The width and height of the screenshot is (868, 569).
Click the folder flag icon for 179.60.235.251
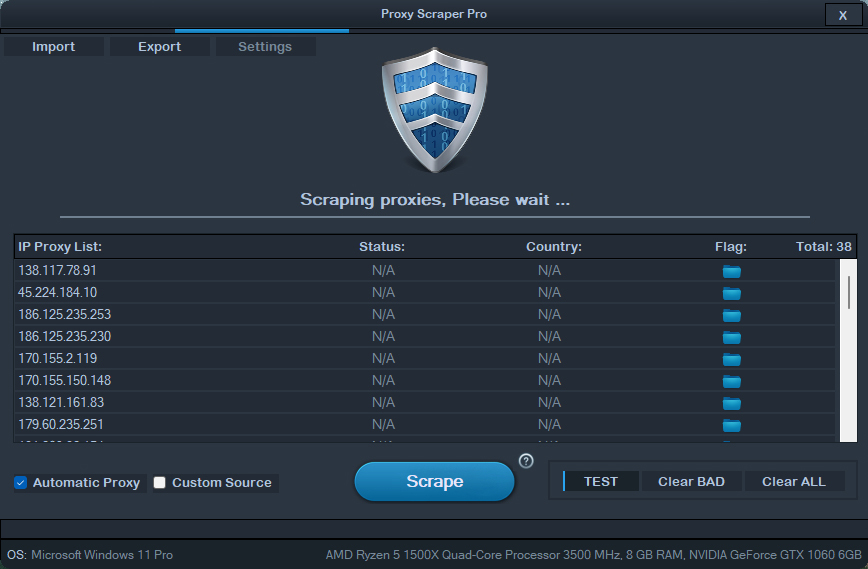tap(731, 425)
